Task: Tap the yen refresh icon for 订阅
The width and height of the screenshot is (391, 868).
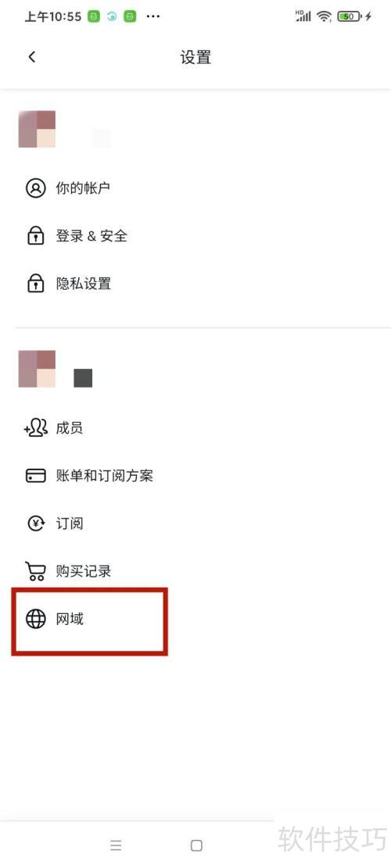Action: 36,523
